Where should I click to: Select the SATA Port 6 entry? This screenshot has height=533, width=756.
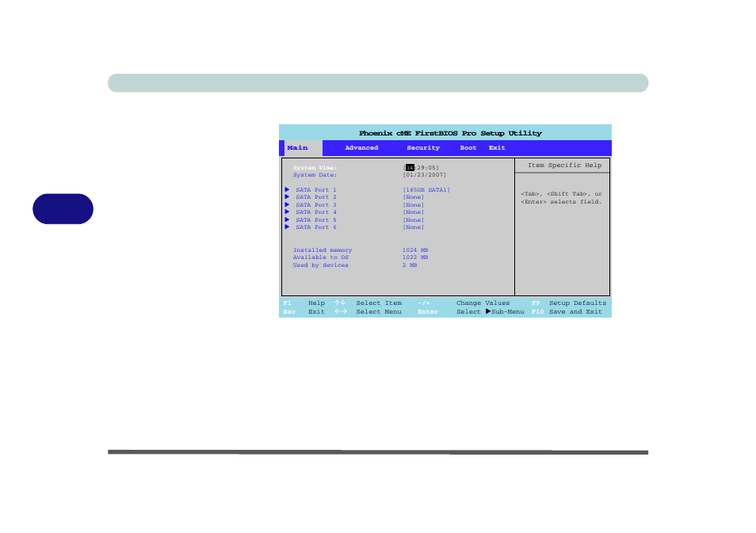click(316, 227)
